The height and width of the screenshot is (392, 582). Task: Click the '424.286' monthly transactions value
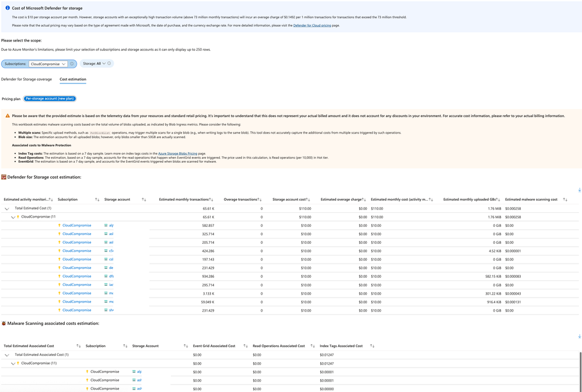pos(208,251)
